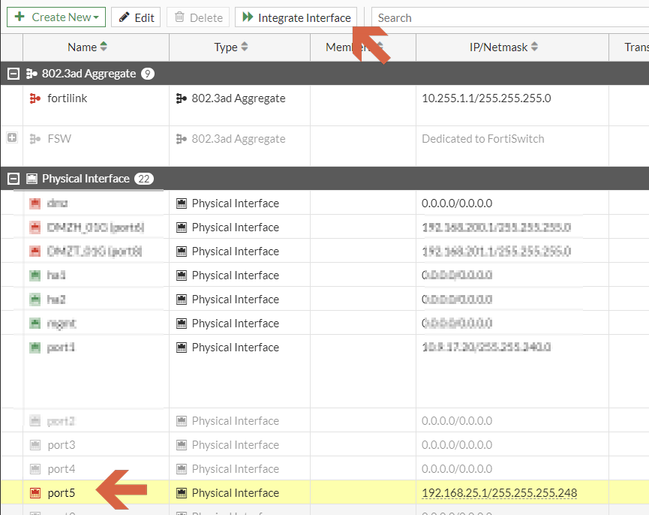Click the Integrate Interface button
Image resolution: width=649 pixels, height=515 pixels.
(x=295, y=18)
